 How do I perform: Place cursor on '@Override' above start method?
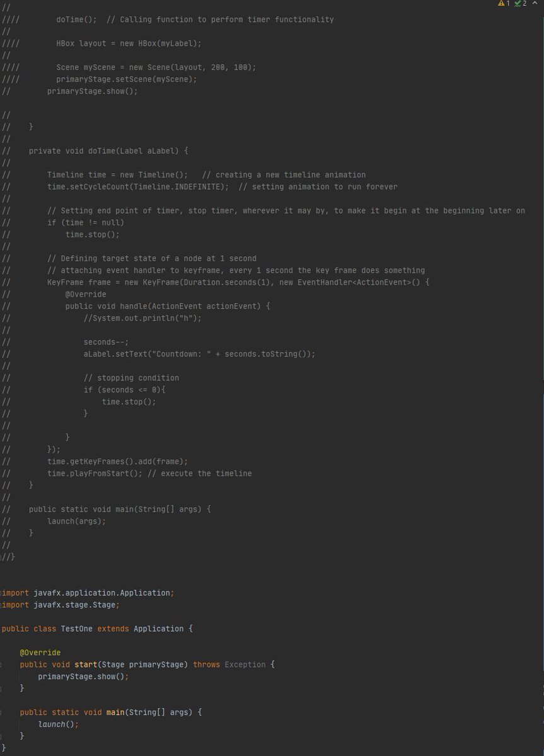40,653
